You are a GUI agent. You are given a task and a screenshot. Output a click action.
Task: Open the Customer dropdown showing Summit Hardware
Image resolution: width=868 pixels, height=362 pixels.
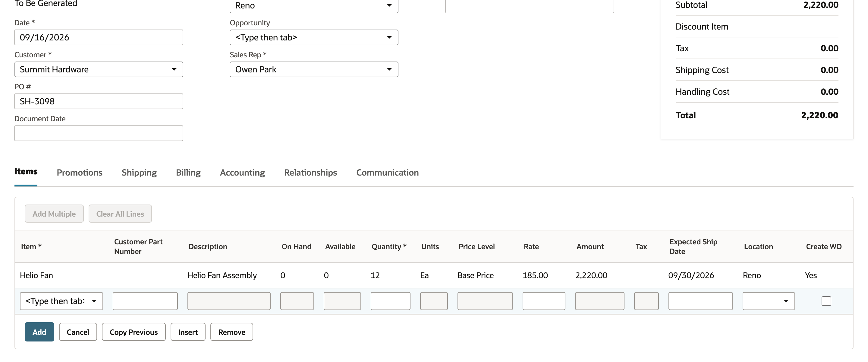click(x=99, y=69)
